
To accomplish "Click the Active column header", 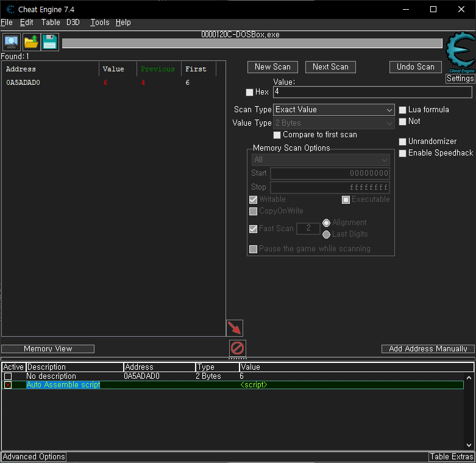I will point(13,367).
